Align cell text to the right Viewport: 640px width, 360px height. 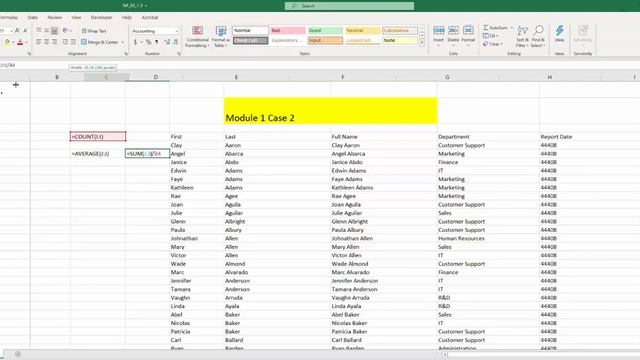coord(54,42)
